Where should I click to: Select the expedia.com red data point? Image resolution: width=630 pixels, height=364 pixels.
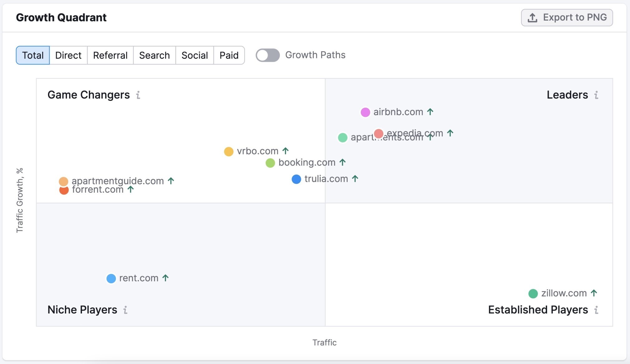(379, 133)
